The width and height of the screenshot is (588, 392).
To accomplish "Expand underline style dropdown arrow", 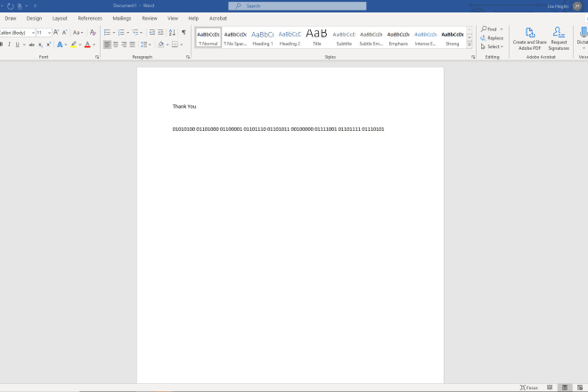I will click(x=24, y=45).
